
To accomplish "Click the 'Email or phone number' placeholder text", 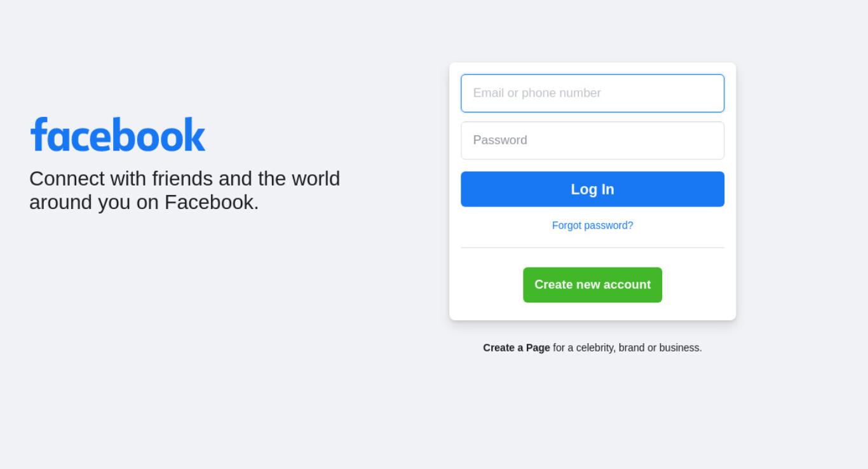I will coord(537,93).
